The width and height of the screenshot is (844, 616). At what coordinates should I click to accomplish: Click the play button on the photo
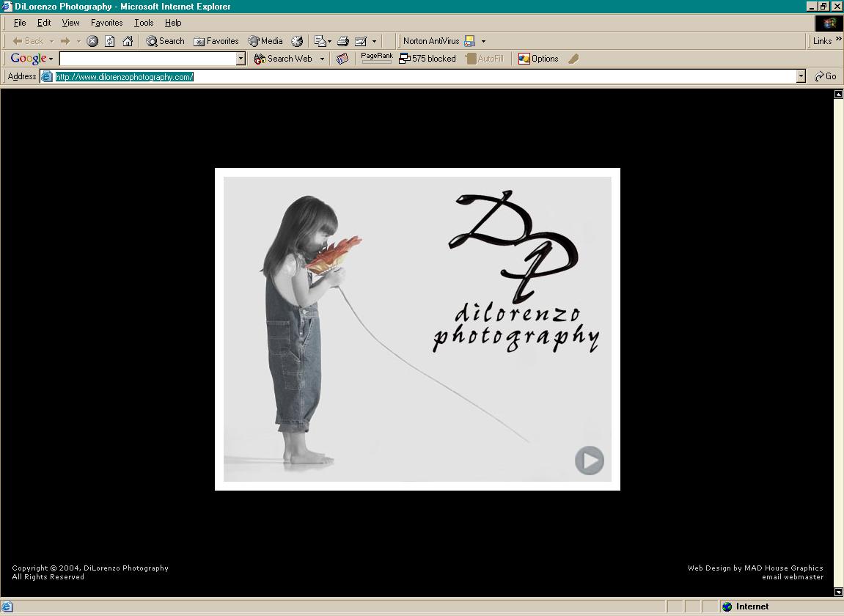point(590,461)
